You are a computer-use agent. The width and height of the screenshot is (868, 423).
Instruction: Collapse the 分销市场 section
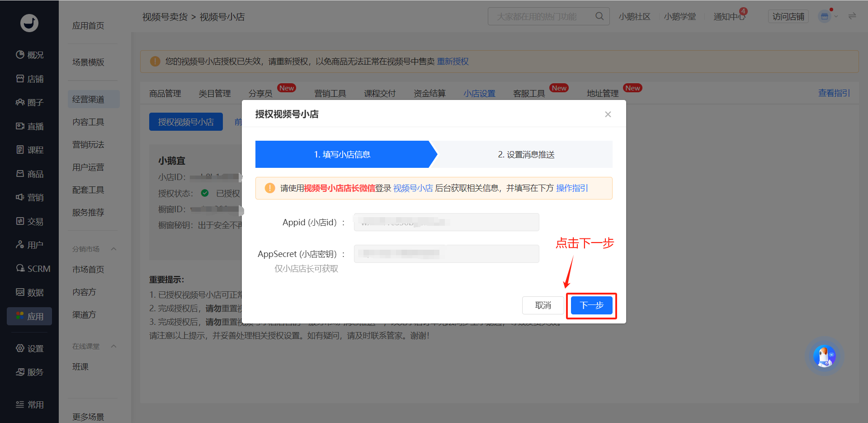tap(114, 249)
